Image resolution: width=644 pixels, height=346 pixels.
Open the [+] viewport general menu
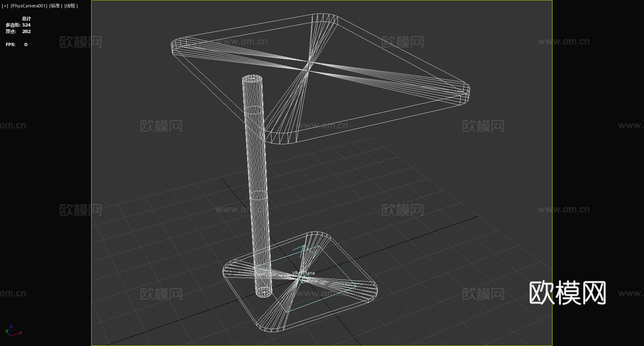tap(5, 6)
